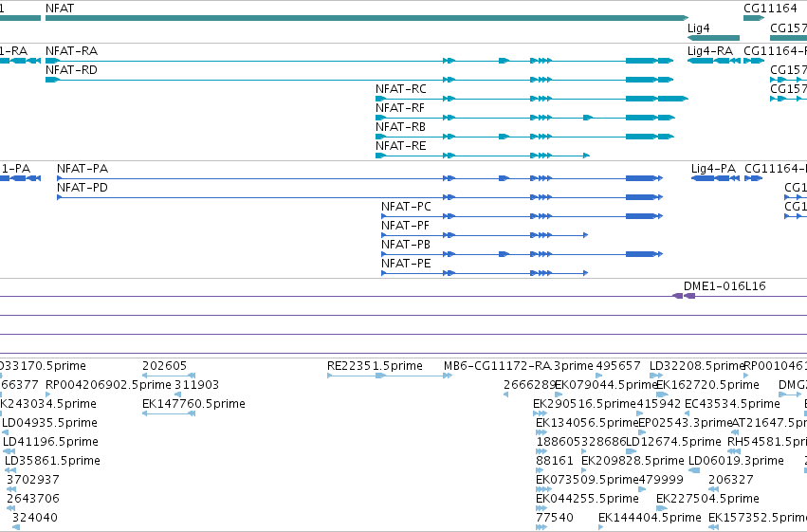
Task: Open EST LD06019.3prime
Action: (x=736, y=461)
